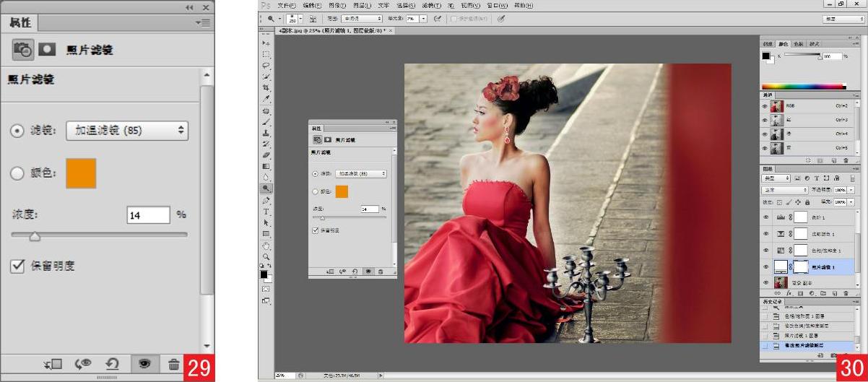The image size is (868, 382).
Task: Hide the RGB channel via its eye icon
Action: [765, 105]
